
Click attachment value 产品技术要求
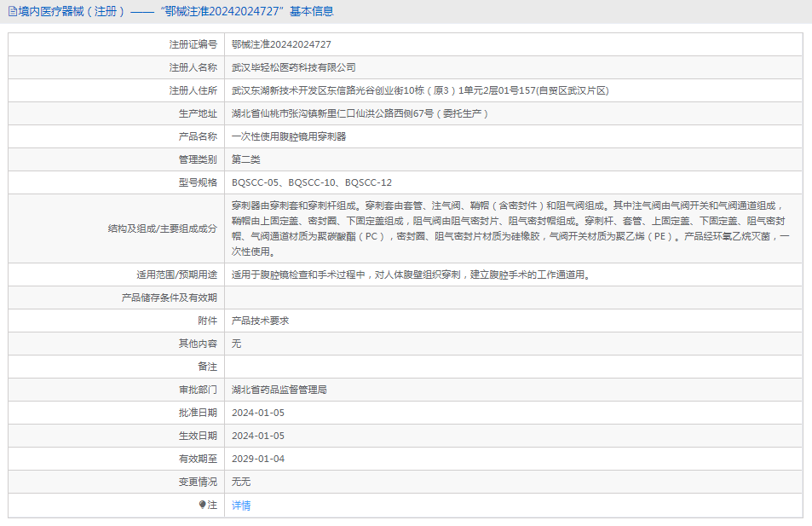coord(260,321)
